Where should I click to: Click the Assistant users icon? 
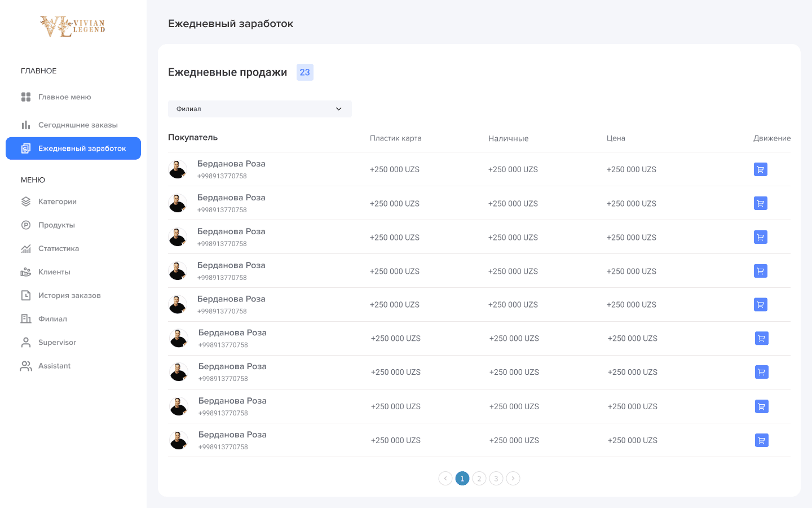coord(26,366)
